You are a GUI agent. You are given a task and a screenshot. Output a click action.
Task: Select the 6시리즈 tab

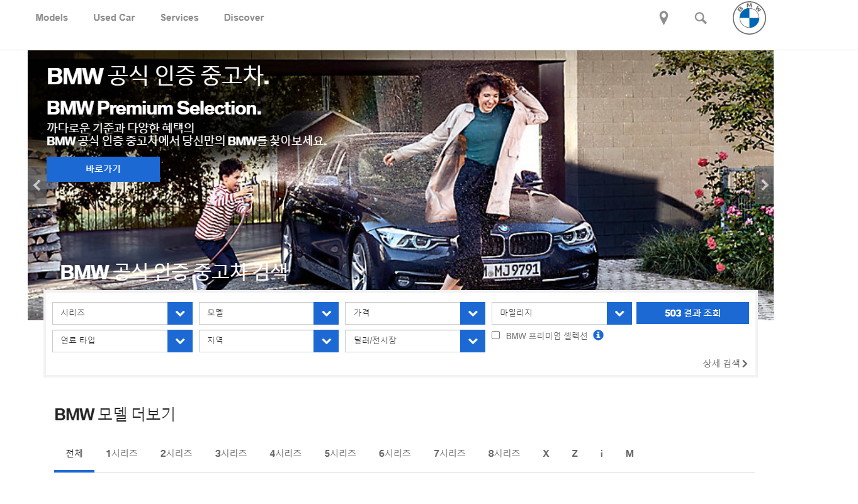coord(395,454)
